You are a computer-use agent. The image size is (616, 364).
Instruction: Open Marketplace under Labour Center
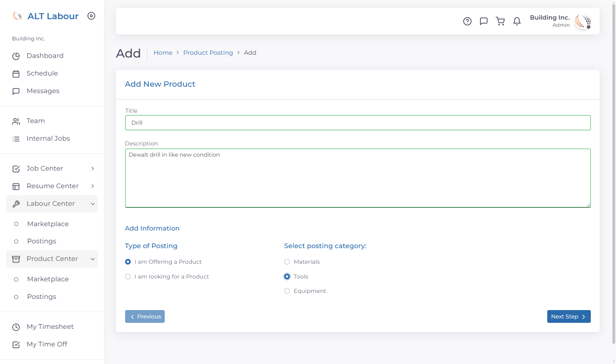pyautogui.click(x=48, y=224)
